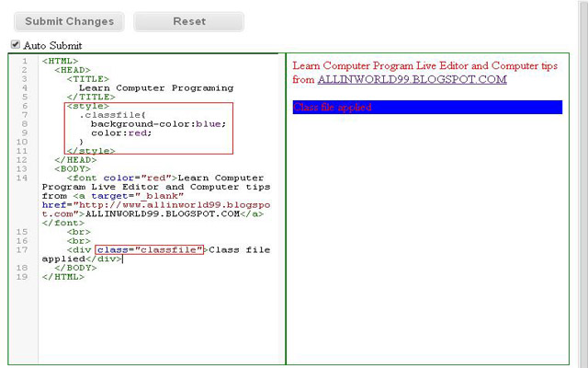Click the '</HEAD>' closing tag
This screenshot has width=588, height=368.
(75, 160)
